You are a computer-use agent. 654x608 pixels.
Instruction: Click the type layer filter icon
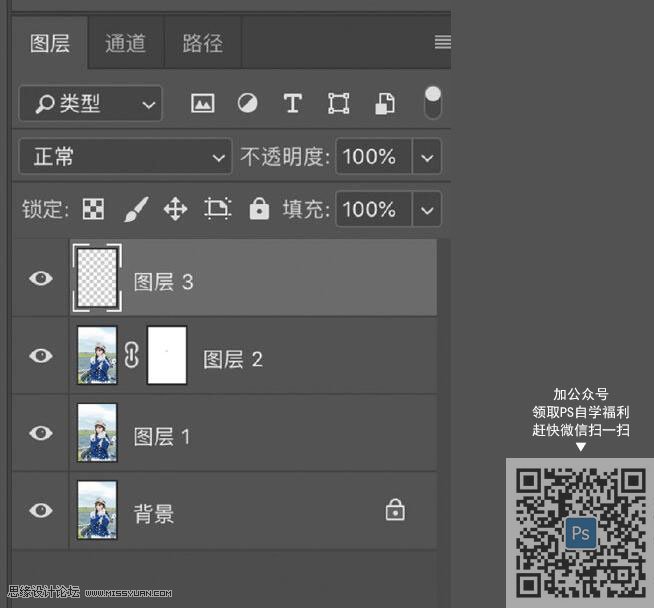[292, 103]
